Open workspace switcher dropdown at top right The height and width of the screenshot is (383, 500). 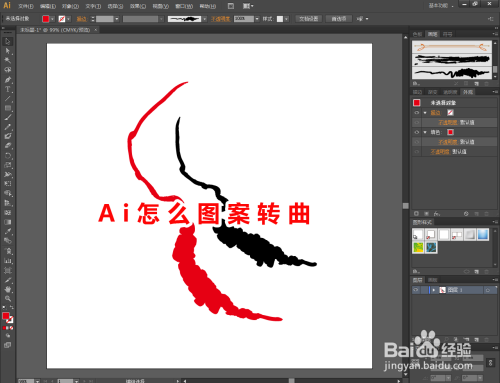click(441, 6)
